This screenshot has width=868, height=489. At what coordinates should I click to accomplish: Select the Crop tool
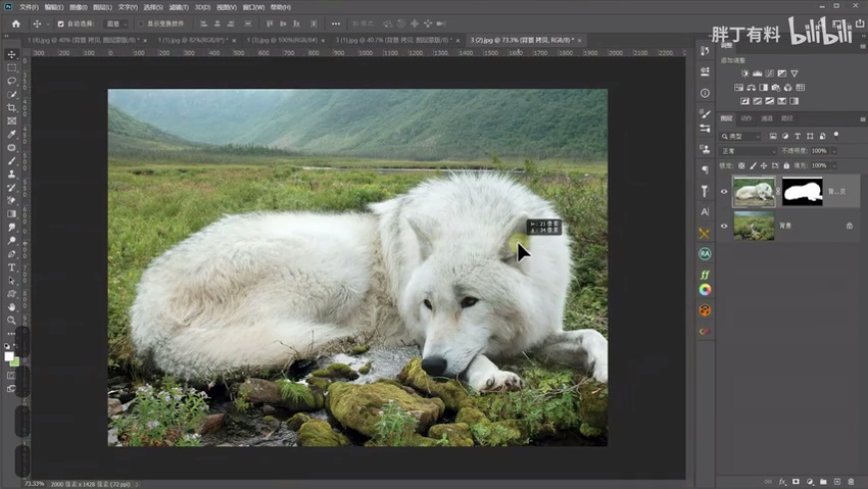click(x=12, y=108)
